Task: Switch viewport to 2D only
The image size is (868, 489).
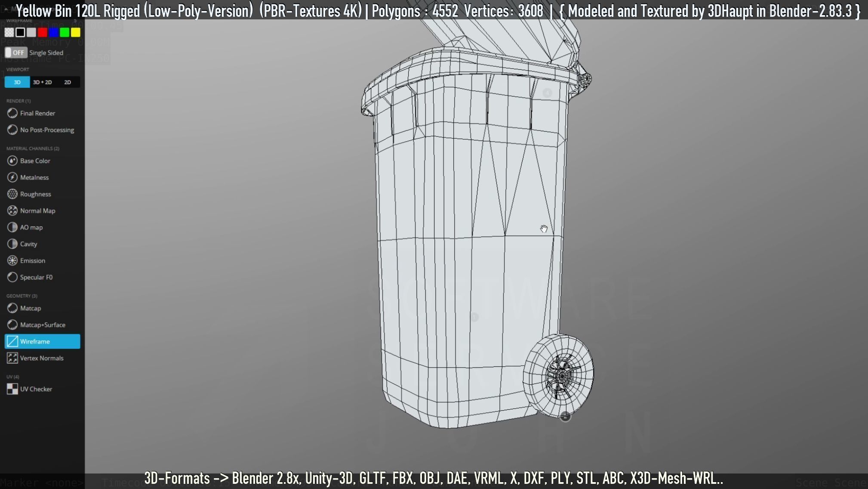Action: pyautogui.click(x=68, y=82)
